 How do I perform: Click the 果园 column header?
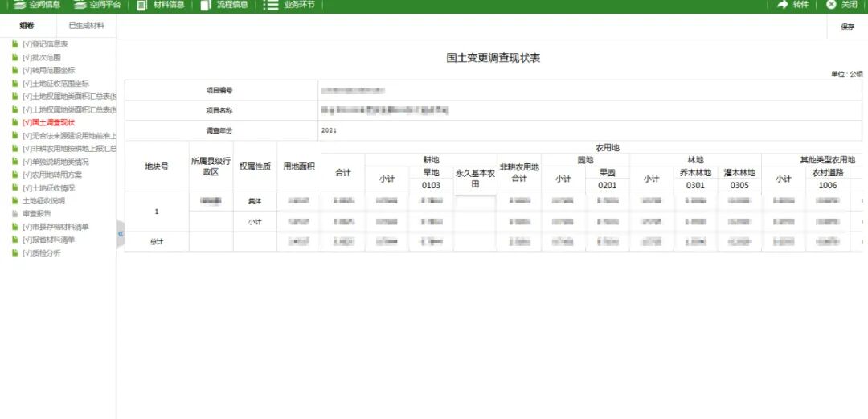[608, 172]
